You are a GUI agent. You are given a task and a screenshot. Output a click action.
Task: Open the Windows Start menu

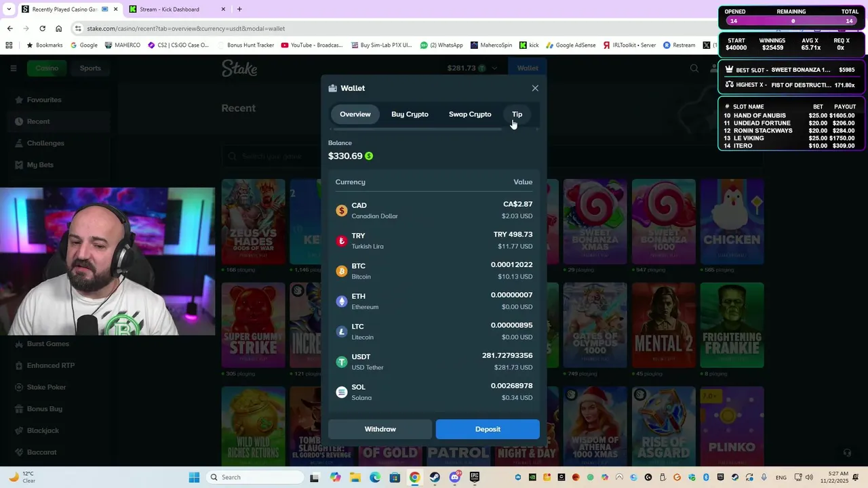coord(194,477)
